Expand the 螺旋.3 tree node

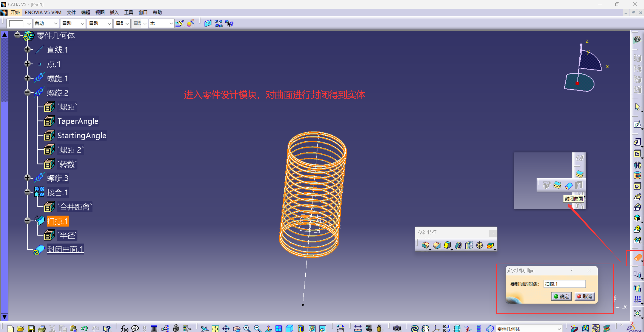[x=27, y=178]
